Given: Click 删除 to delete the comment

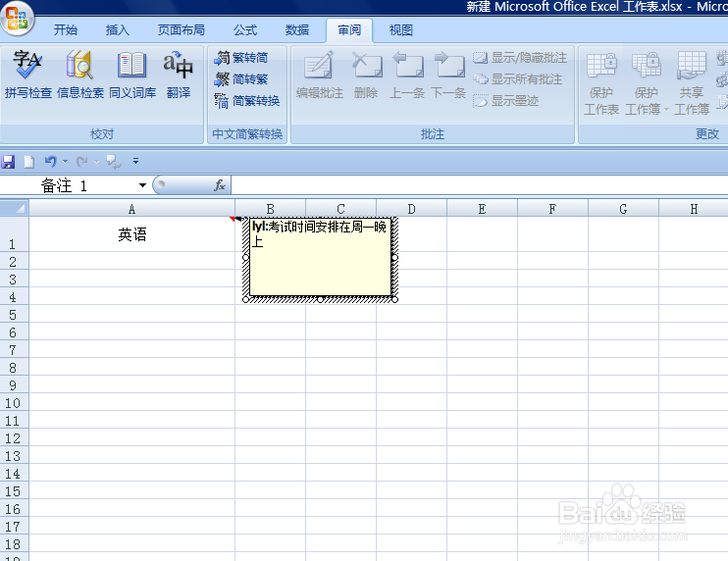Looking at the screenshot, I should click(x=366, y=75).
